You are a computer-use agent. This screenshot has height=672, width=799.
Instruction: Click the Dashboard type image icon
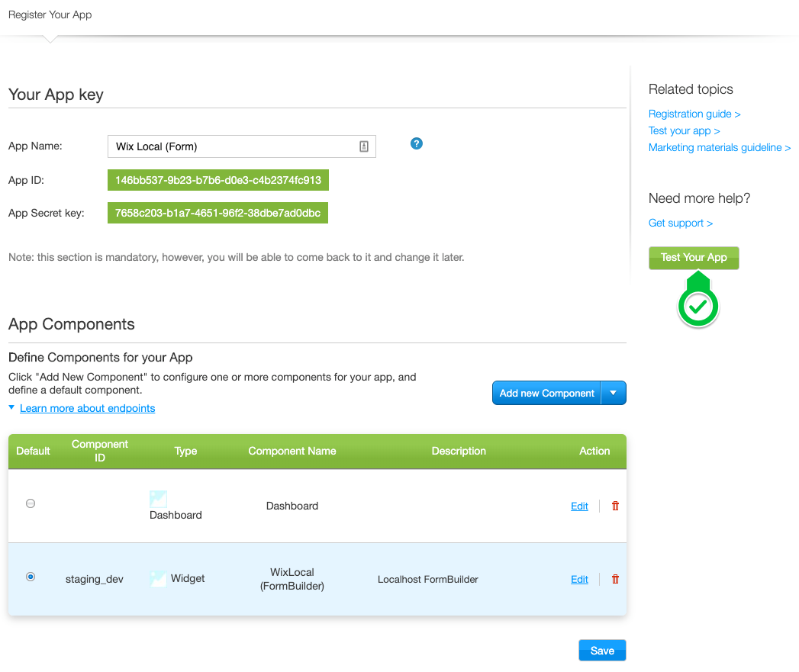(158, 499)
